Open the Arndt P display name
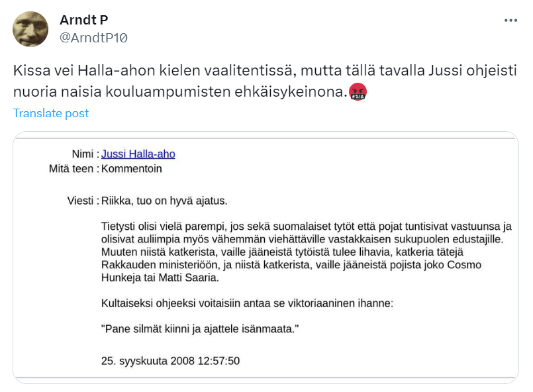This screenshot has height=392, width=533. [84, 21]
